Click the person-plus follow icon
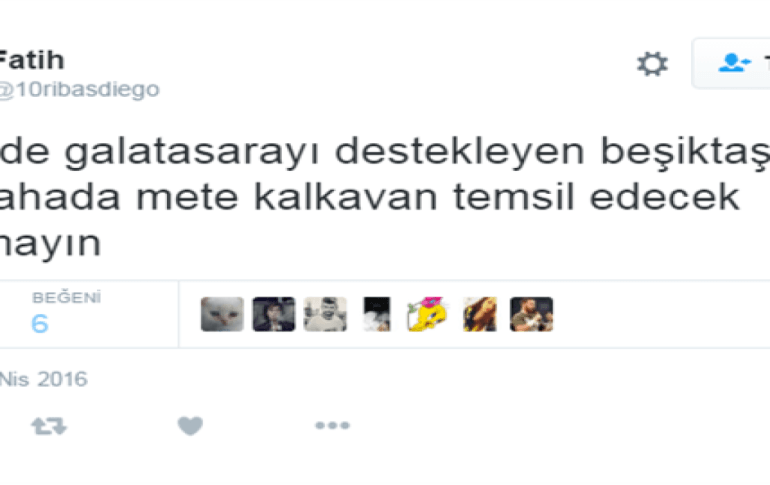The height and width of the screenshot is (485, 770). tap(735, 63)
